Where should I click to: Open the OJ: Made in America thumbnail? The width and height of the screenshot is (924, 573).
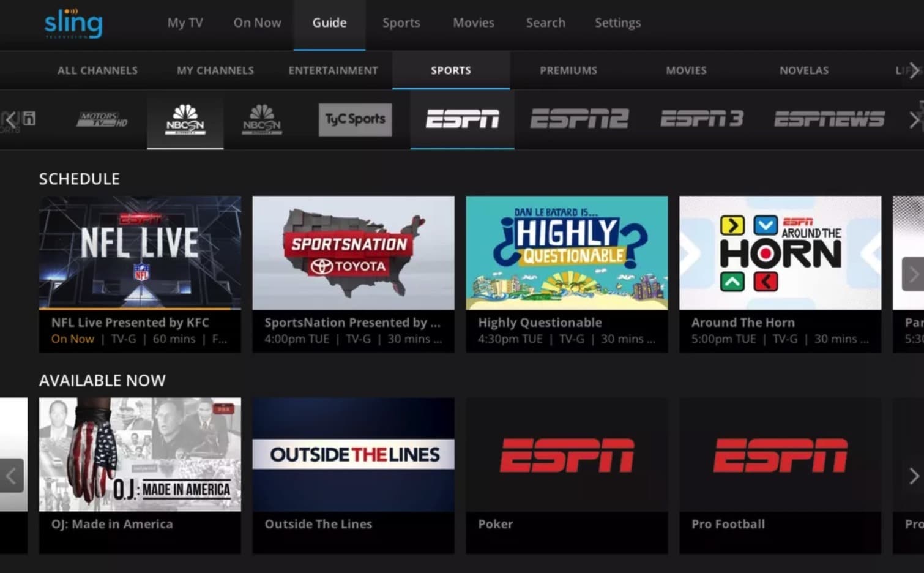[140, 455]
